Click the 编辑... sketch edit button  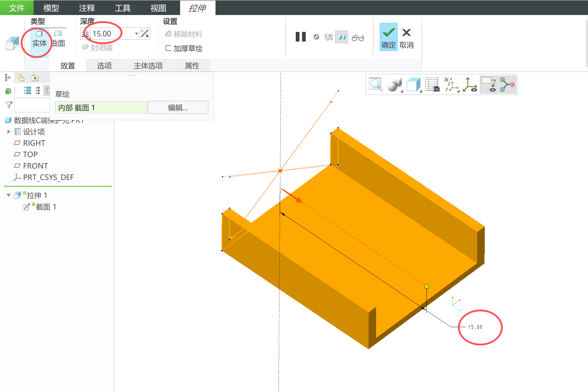[178, 108]
